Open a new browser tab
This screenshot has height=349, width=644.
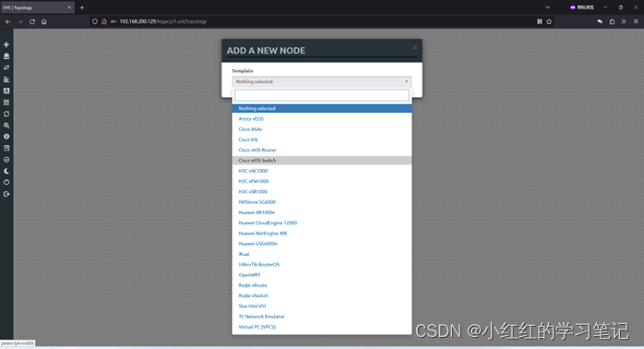coord(82,7)
